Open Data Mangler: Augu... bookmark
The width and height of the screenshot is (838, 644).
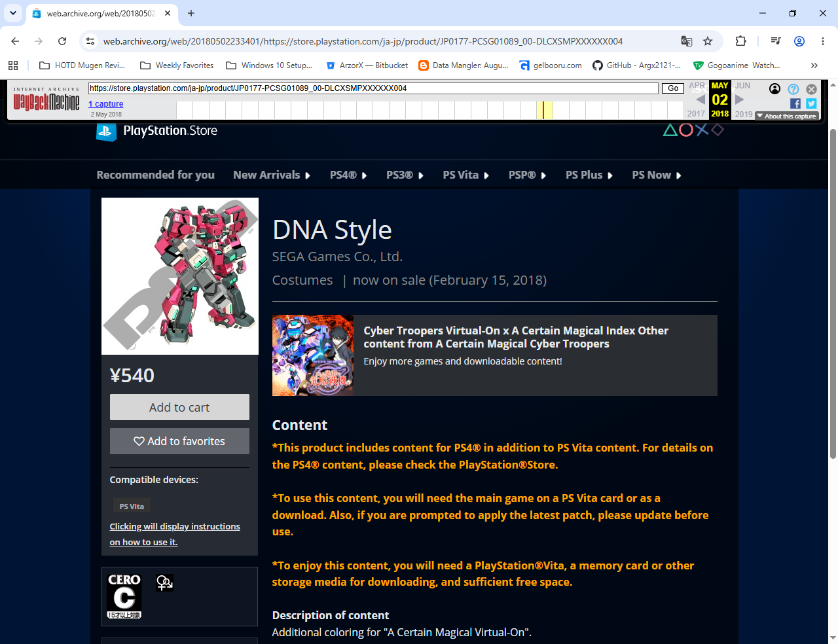[464, 65]
